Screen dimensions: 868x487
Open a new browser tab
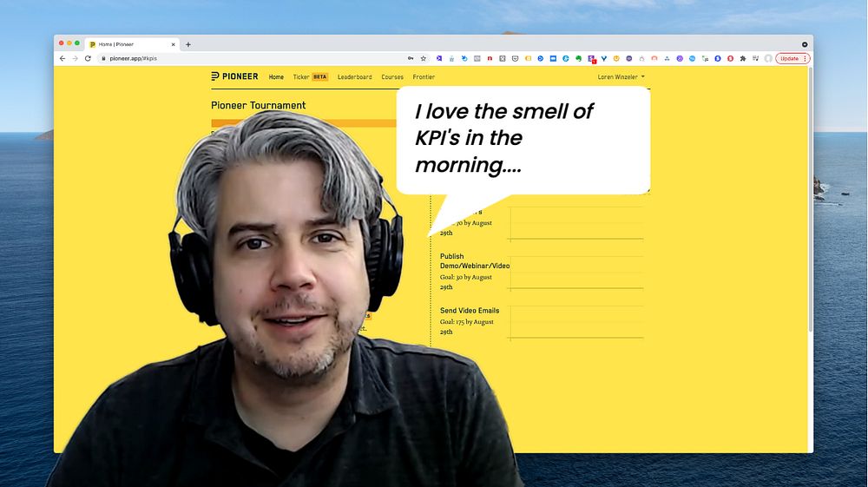(188, 44)
